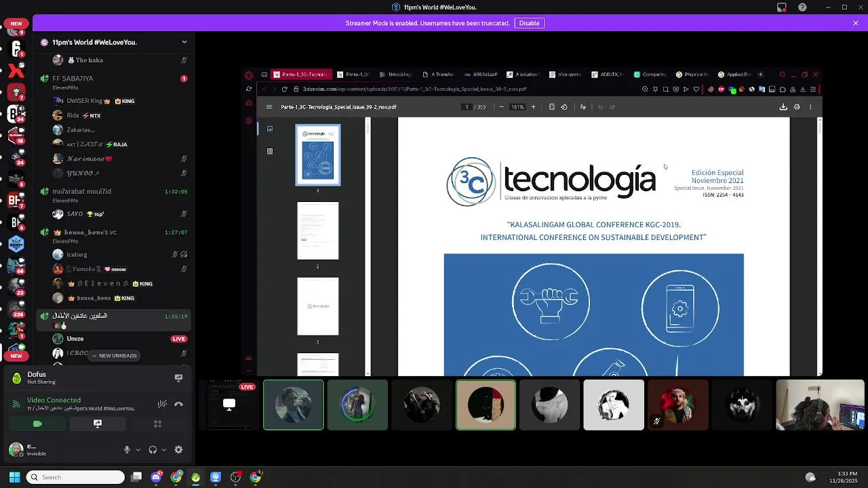Select user Rida with the NTX tag

pyautogui.click(x=113, y=115)
